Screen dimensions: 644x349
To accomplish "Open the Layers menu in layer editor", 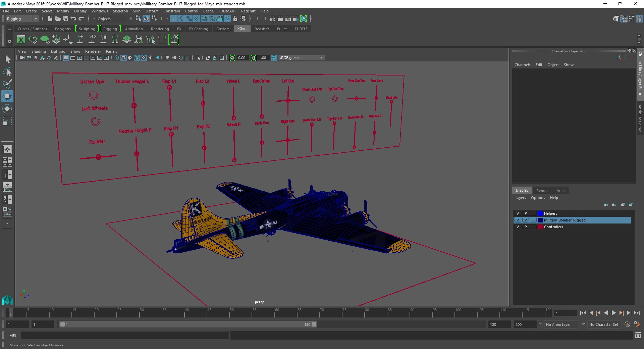I will point(521,198).
